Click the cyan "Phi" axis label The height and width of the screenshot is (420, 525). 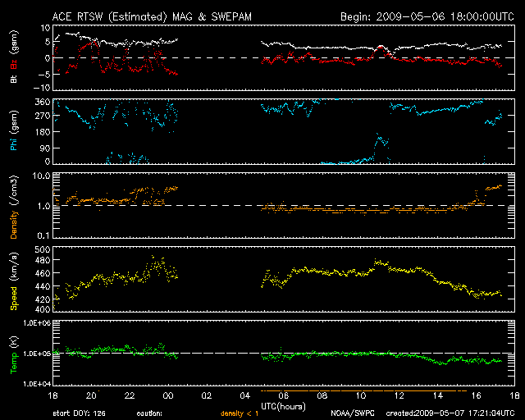(14, 144)
